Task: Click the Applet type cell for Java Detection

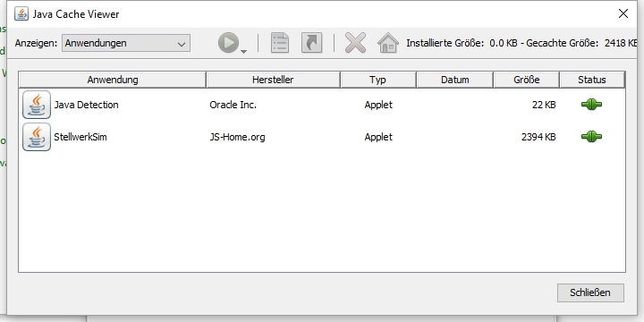Action: [378, 105]
